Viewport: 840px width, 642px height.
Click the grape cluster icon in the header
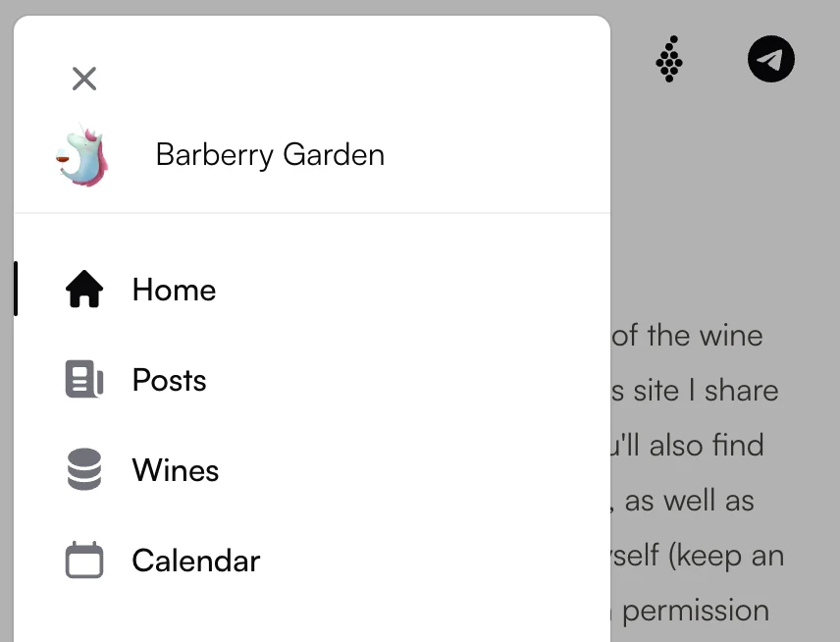click(669, 59)
